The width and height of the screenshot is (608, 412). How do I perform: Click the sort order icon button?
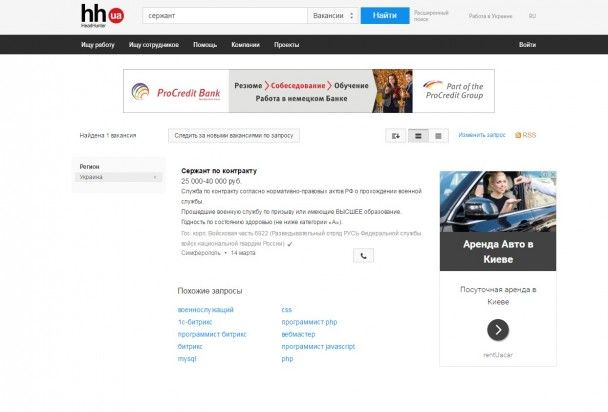coord(397,135)
